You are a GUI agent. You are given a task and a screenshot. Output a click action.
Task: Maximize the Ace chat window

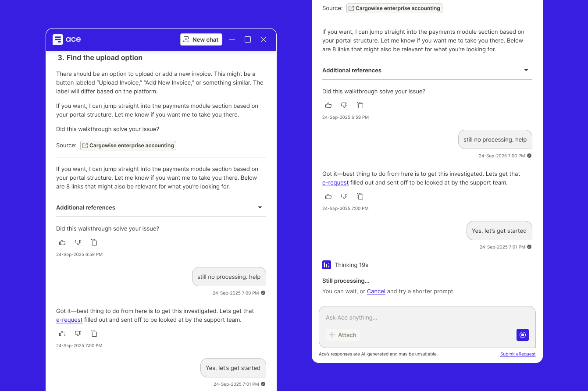pos(248,39)
